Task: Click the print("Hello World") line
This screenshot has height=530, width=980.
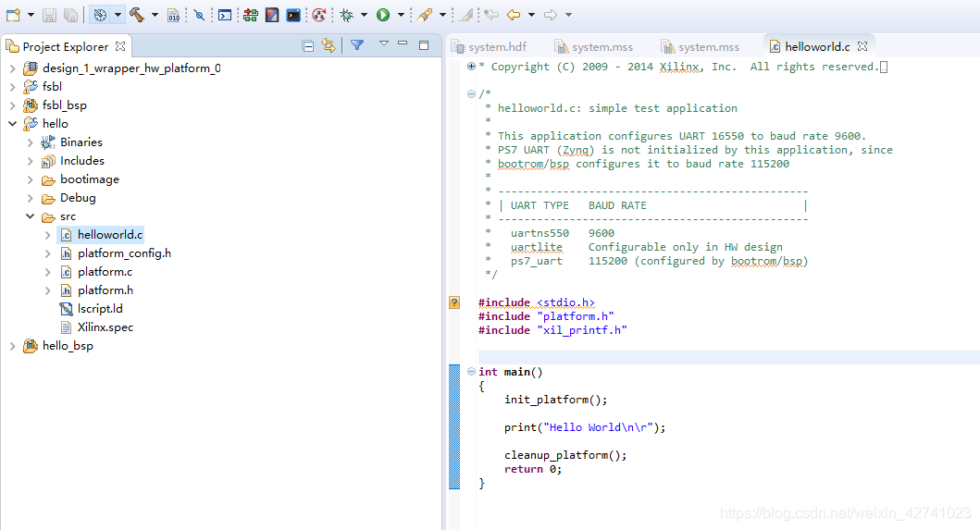Action: (585, 427)
